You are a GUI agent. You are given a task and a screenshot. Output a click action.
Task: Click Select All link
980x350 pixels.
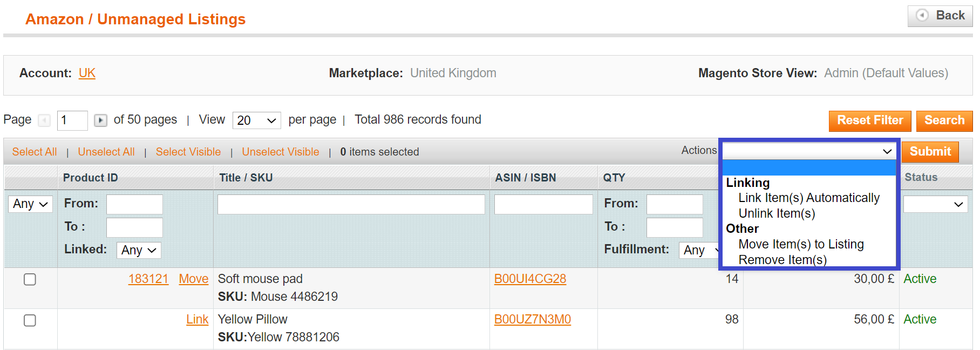coord(35,152)
